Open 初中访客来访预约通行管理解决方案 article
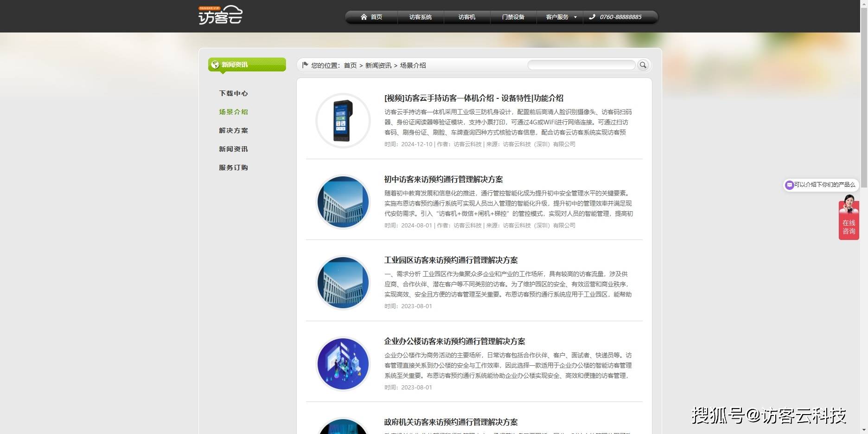The width and height of the screenshot is (868, 434). click(x=443, y=179)
